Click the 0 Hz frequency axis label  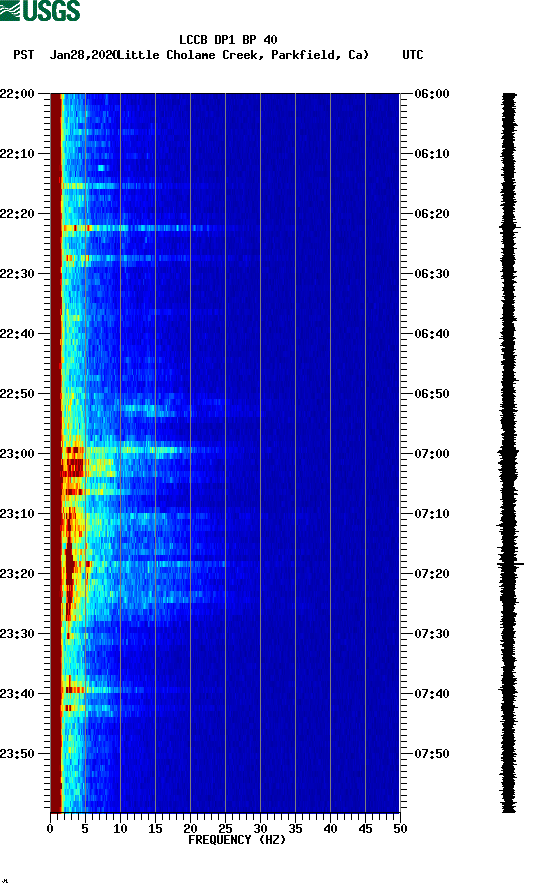pos(50,829)
